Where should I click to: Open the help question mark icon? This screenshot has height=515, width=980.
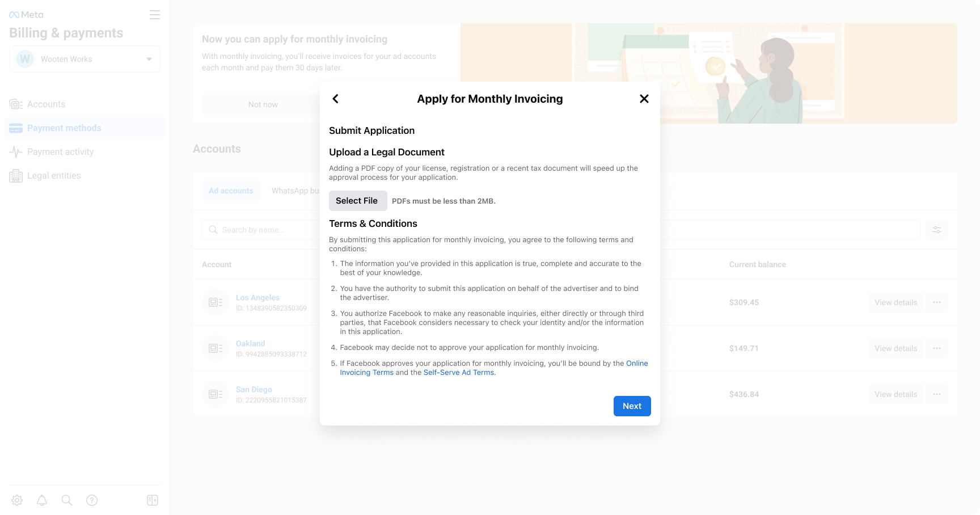(x=92, y=500)
